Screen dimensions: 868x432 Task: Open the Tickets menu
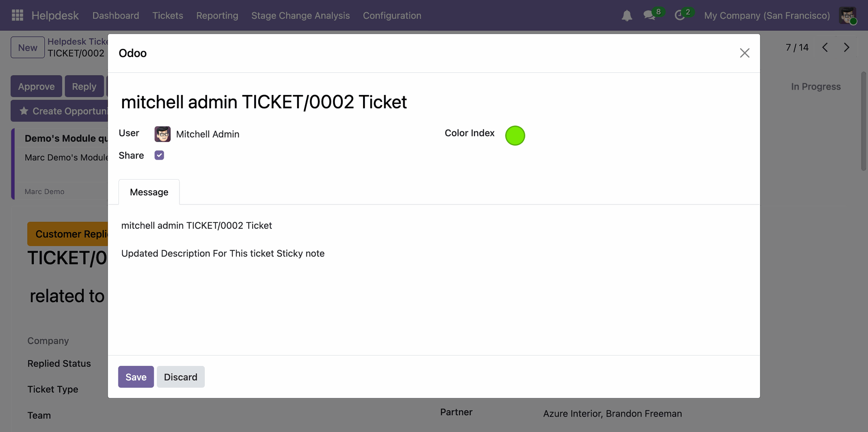(168, 15)
